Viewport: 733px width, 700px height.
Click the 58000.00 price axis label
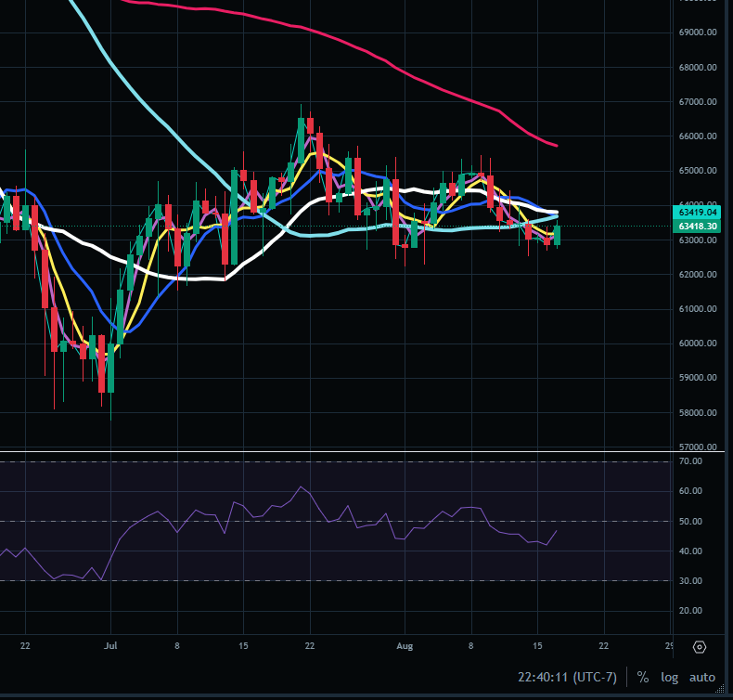click(698, 412)
